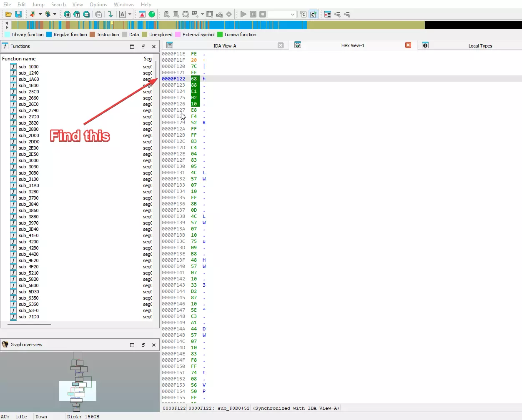Float the Graph overview panel via undock icon
Viewport: 522px width, 420px height.
click(x=143, y=345)
